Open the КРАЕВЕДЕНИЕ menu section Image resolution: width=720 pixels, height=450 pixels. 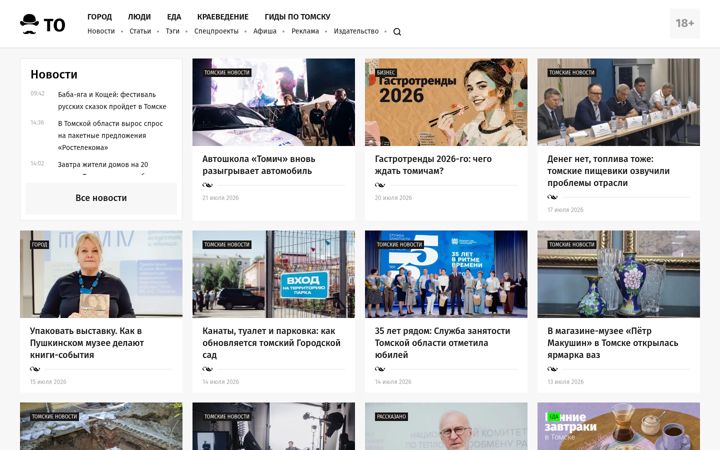(x=223, y=17)
